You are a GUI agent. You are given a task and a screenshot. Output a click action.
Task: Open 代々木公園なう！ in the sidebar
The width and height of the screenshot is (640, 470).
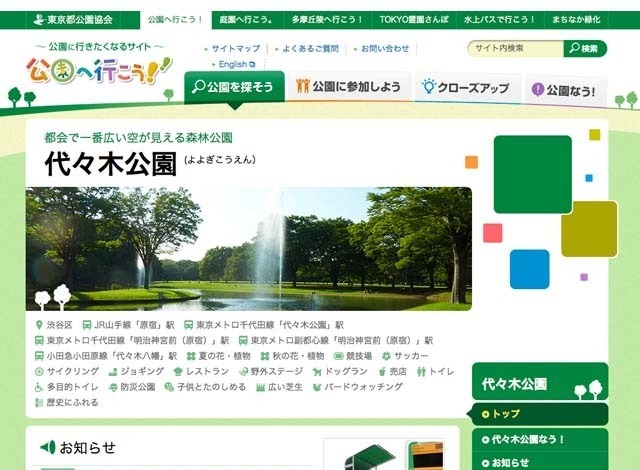tap(540, 439)
